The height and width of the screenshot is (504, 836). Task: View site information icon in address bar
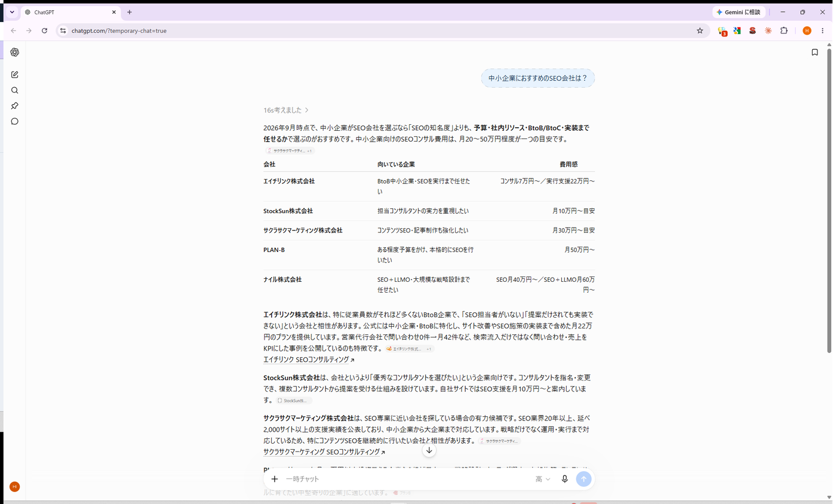click(63, 30)
